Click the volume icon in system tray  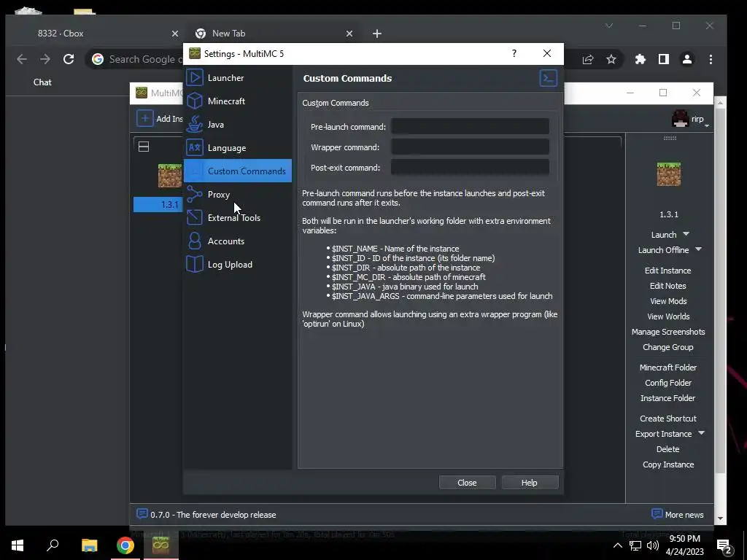[653, 545]
